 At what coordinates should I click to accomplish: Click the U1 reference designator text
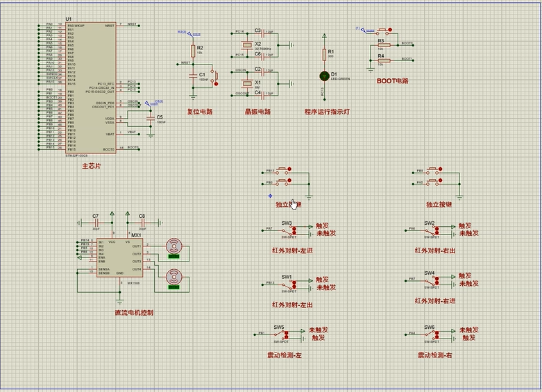point(69,19)
